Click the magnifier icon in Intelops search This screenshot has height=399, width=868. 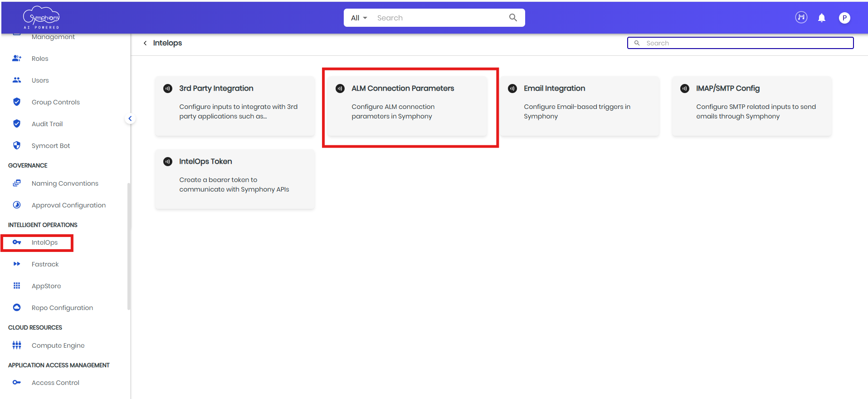637,43
